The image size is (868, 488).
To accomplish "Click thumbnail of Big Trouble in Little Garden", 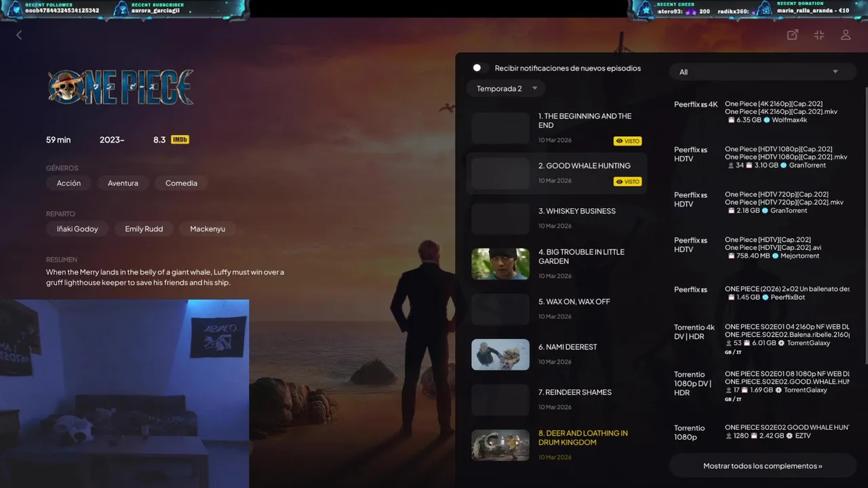I will coord(500,264).
